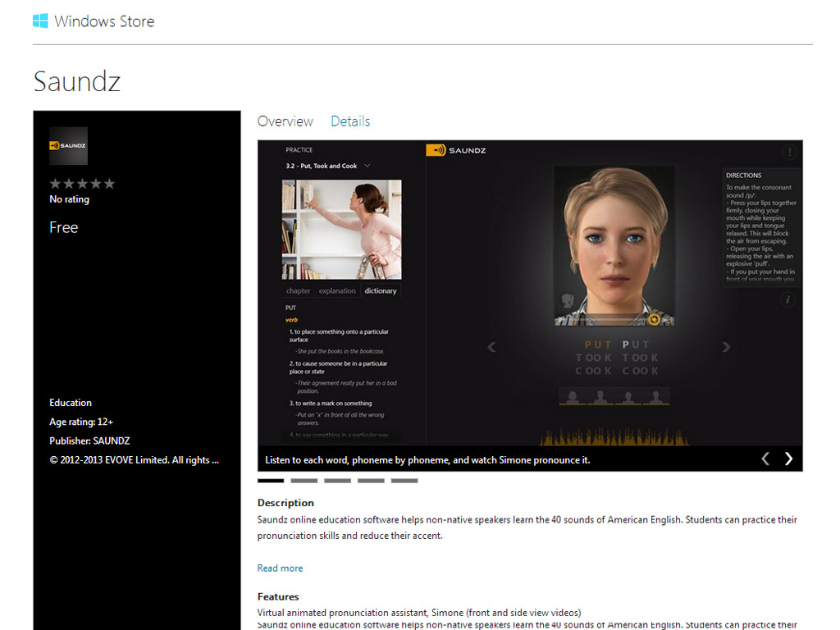Open the Details tab
The image size is (840, 630).
pyautogui.click(x=350, y=121)
